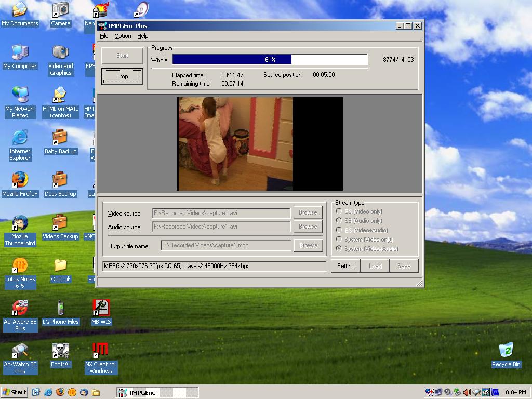Click the Video source path field
This screenshot has width=532, height=399.
[221, 213]
